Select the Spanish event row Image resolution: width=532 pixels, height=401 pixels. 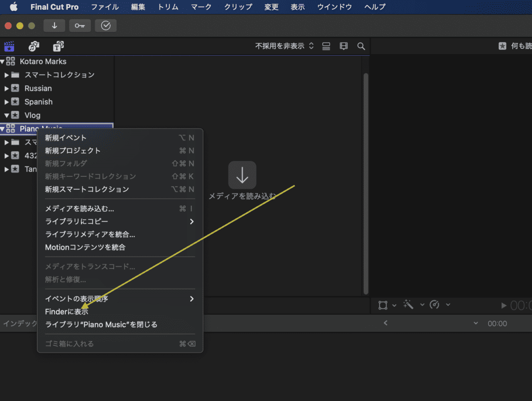point(57,102)
